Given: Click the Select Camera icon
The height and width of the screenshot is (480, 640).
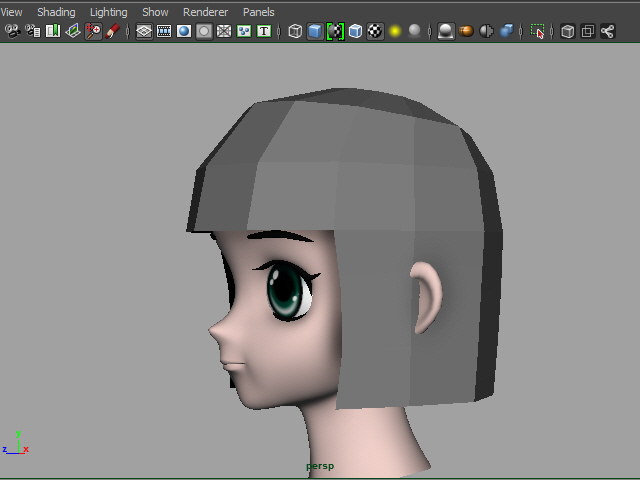Looking at the screenshot, I should [x=12, y=31].
